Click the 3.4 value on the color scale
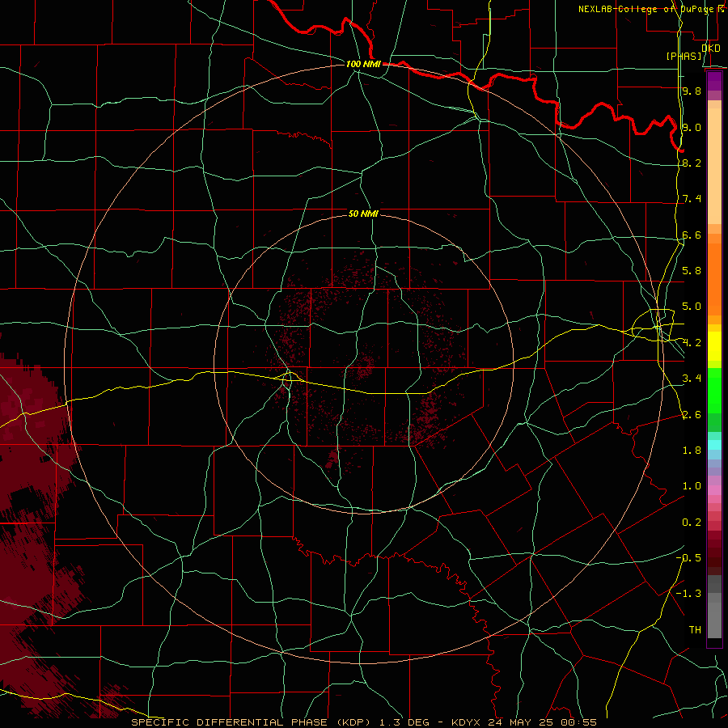The height and width of the screenshot is (728, 728). click(692, 379)
